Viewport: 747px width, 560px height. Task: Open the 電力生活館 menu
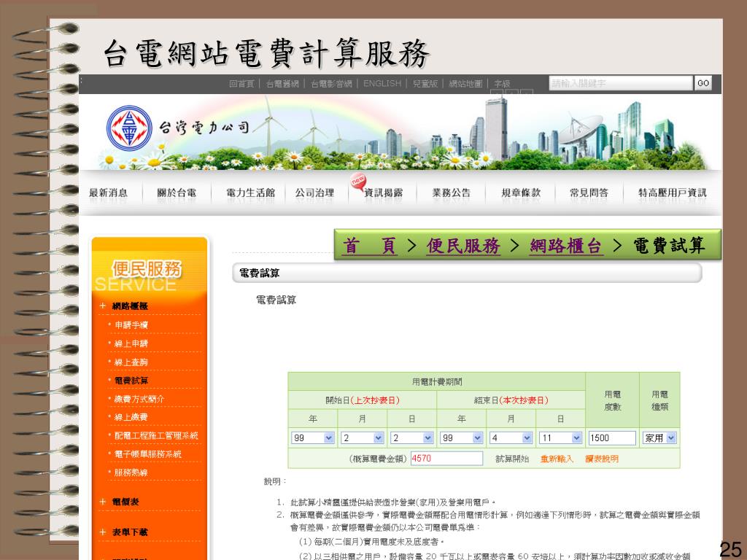tap(250, 192)
